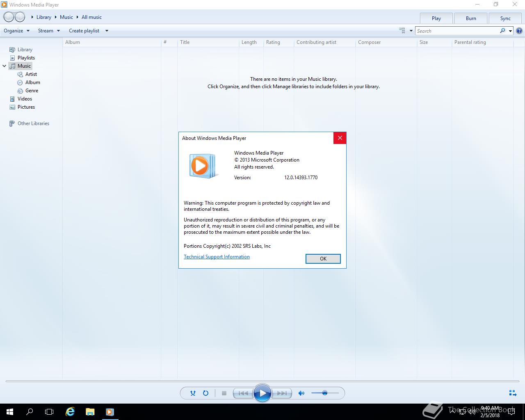Screen dimensions: 525x420
Task: Select Album under Music
Action: [32, 82]
